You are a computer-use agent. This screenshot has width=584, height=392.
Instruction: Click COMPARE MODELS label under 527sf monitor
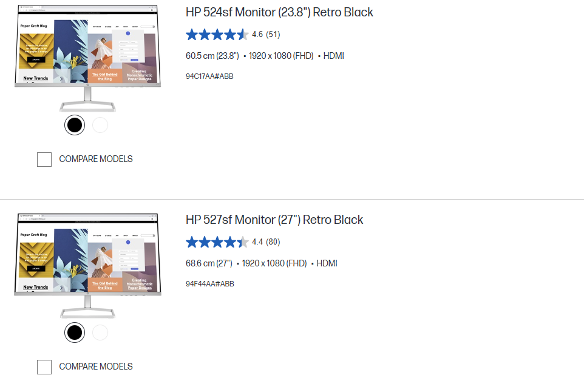point(96,367)
